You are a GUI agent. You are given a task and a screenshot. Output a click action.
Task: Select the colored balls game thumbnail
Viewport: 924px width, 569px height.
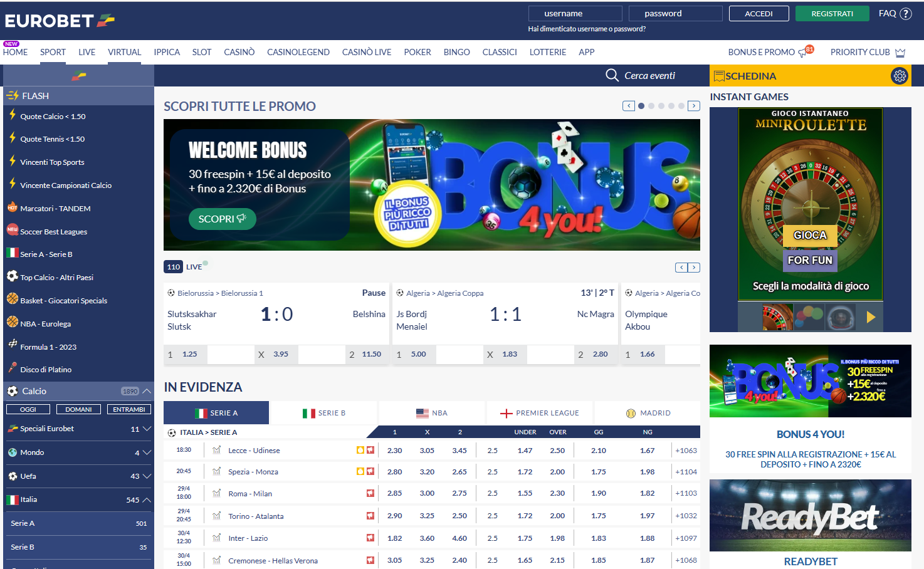809,317
